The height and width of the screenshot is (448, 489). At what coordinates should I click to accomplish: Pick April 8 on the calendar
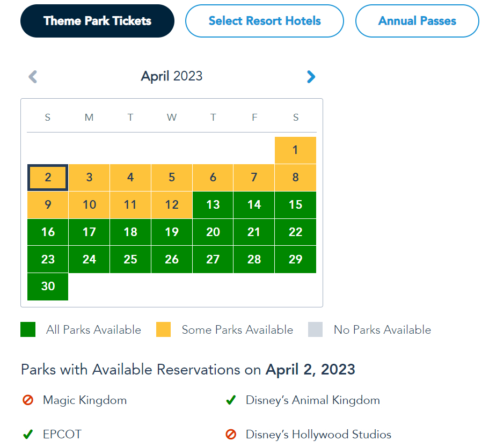(x=295, y=178)
